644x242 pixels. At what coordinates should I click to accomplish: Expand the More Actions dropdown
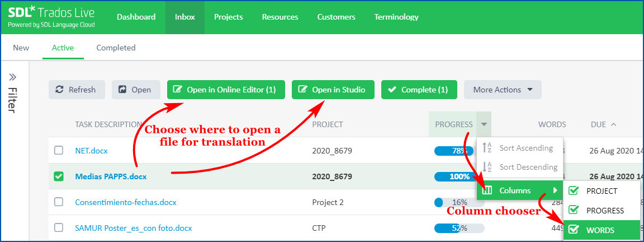[x=503, y=90]
